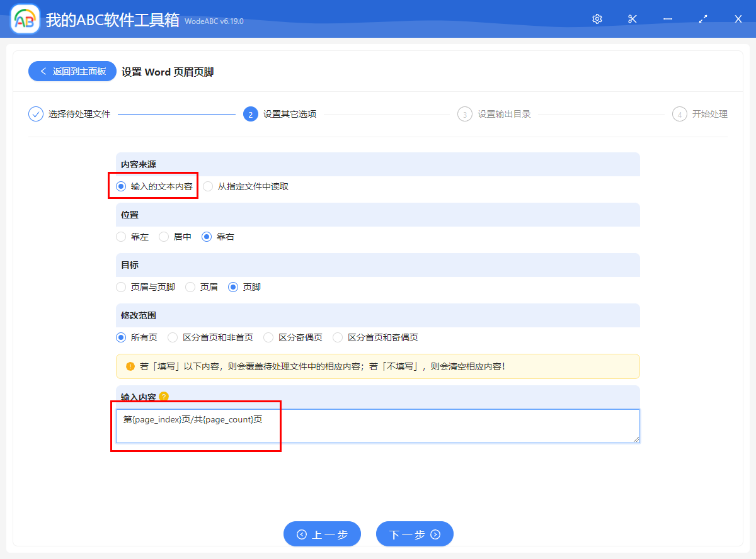
Task: Click the completed checkmark on step 选择待处理文件
Action: [35, 114]
